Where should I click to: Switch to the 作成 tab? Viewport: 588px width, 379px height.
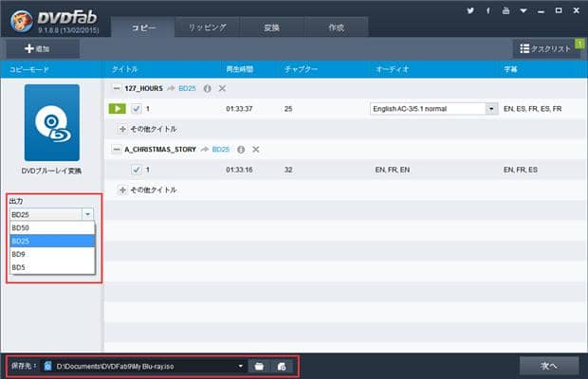(x=336, y=27)
